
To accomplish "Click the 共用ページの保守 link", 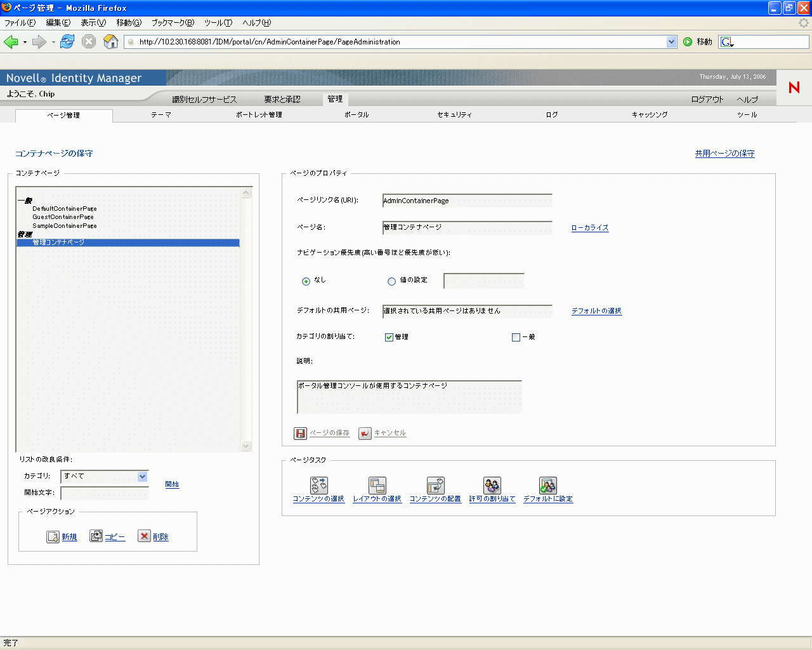I will [724, 154].
